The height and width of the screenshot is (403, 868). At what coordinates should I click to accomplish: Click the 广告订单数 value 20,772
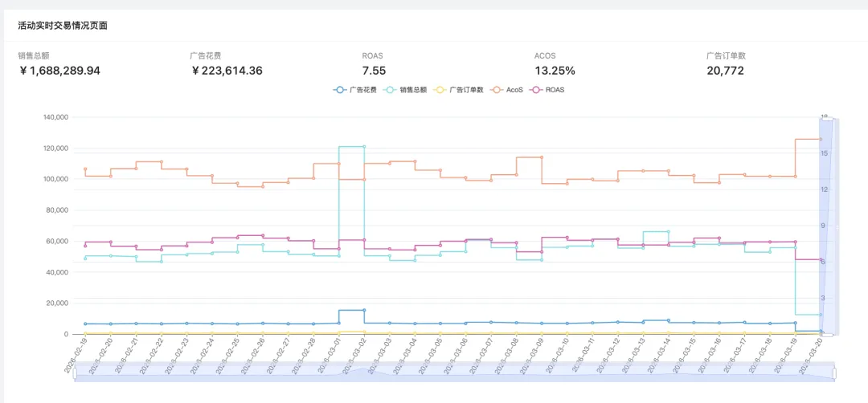(725, 71)
